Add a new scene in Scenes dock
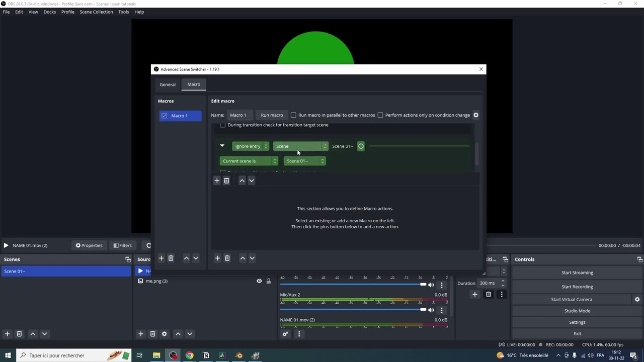The width and height of the screenshot is (644, 362). pos(7,334)
